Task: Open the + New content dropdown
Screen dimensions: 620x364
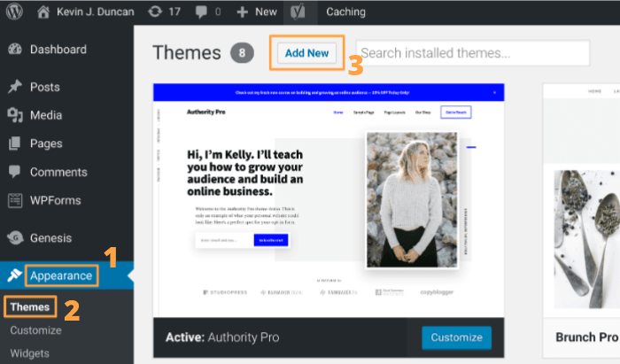Action: (257, 12)
